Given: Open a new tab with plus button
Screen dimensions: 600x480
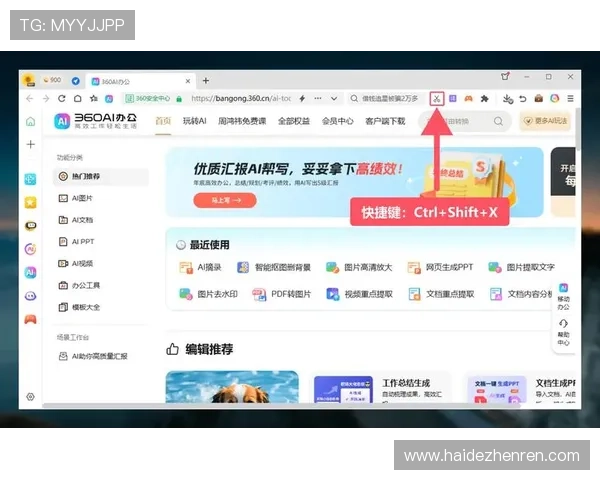Looking at the screenshot, I should (x=206, y=81).
